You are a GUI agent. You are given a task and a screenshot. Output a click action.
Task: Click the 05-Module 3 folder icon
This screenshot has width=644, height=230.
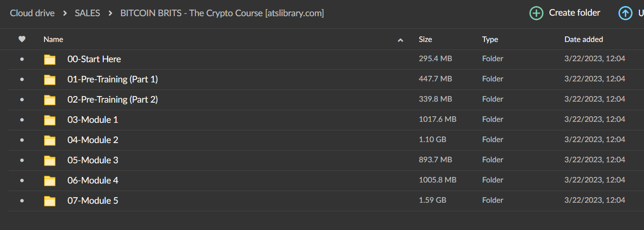(50, 160)
